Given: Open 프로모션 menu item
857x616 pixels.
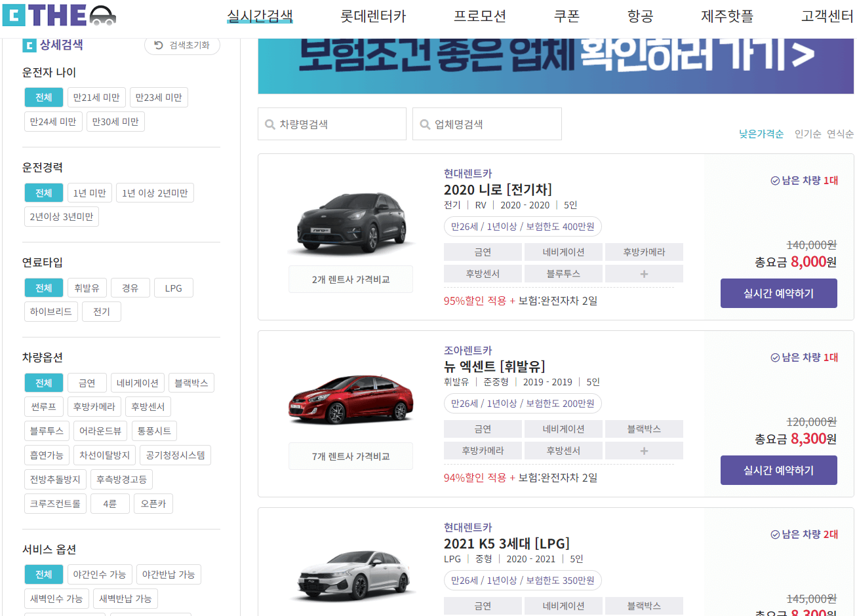Looking at the screenshot, I should [480, 16].
